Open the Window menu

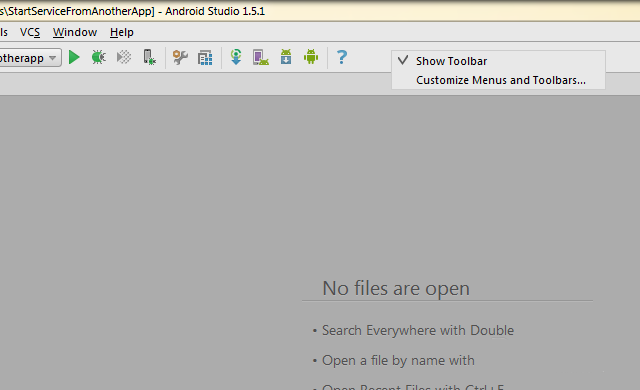[75, 32]
